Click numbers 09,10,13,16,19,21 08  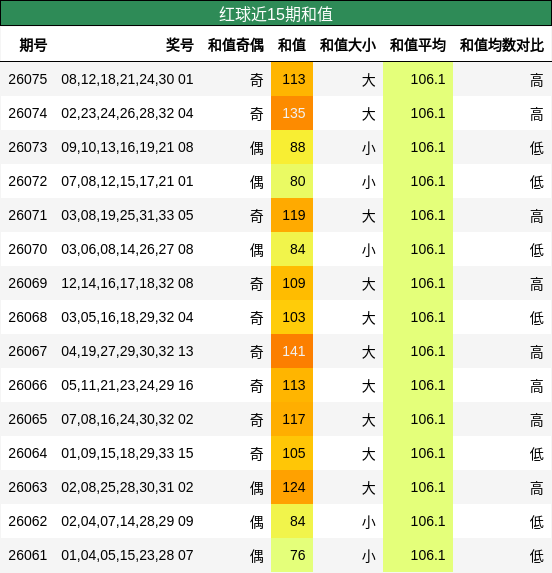127,147
